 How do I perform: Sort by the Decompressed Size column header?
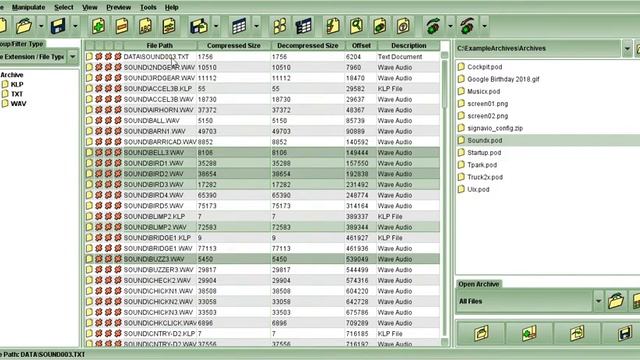click(307, 46)
